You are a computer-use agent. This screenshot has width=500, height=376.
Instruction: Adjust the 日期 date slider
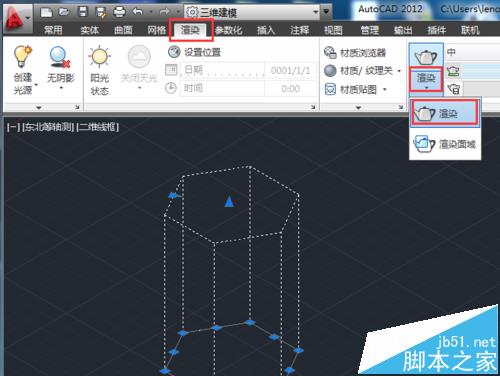(223, 70)
